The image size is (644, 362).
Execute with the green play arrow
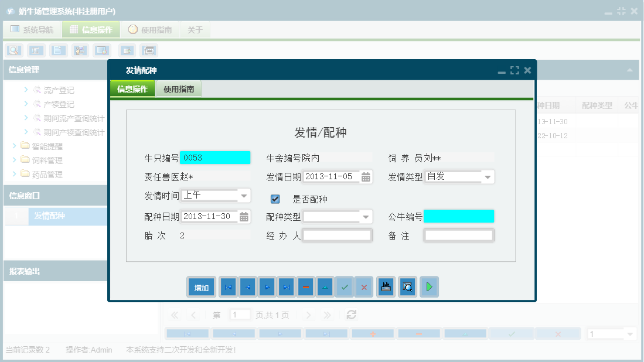coord(428,286)
